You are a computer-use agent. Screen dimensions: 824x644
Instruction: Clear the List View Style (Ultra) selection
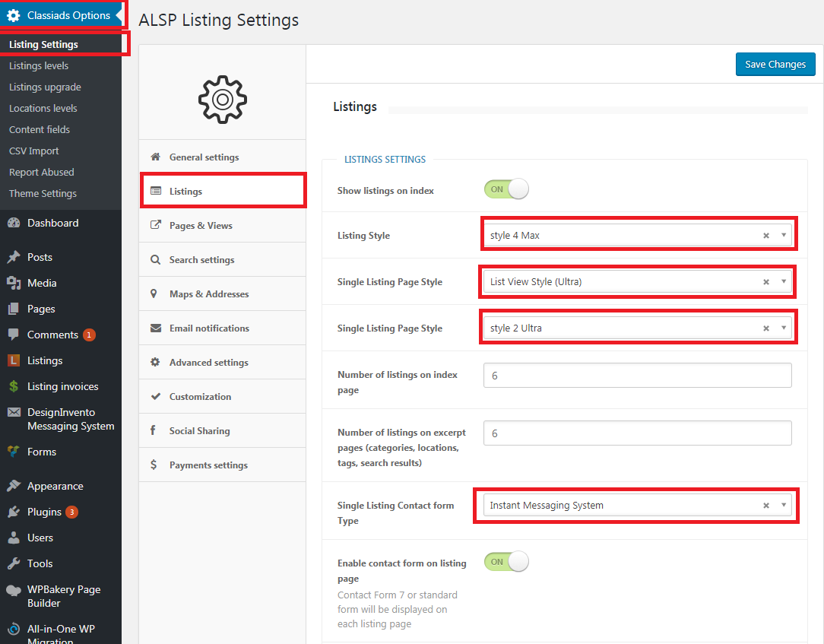[x=766, y=282]
